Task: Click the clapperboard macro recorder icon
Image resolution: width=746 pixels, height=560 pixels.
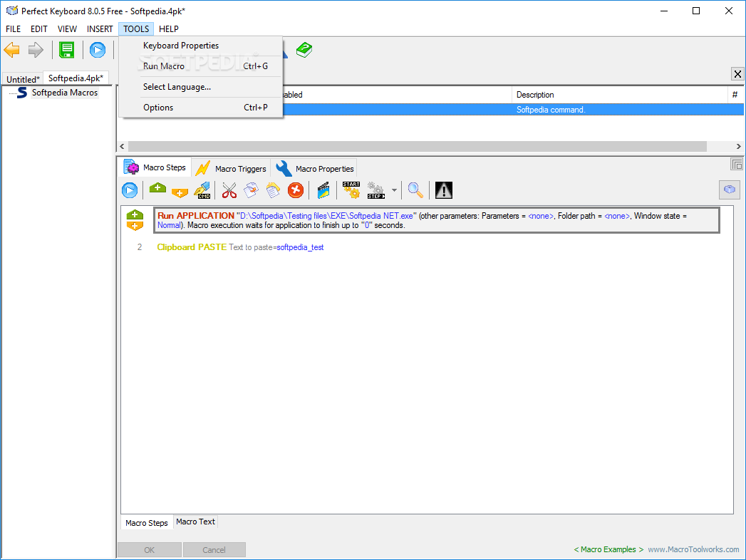Action: click(x=323, y=190)
